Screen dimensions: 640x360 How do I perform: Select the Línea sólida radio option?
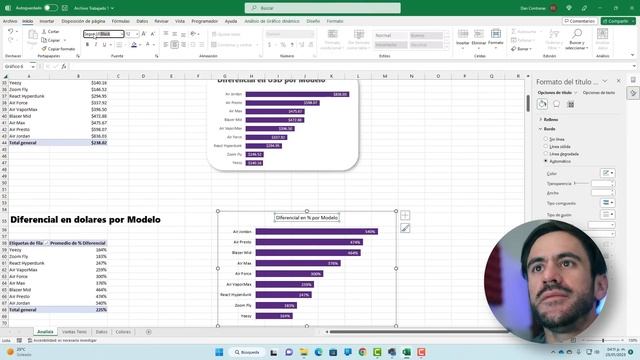point(546,147)
